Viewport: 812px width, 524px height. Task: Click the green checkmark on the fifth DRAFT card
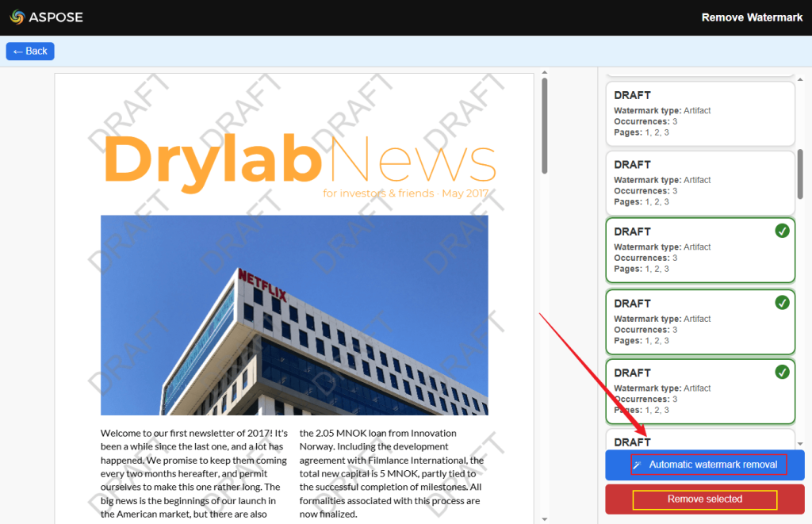click(783, 372)
